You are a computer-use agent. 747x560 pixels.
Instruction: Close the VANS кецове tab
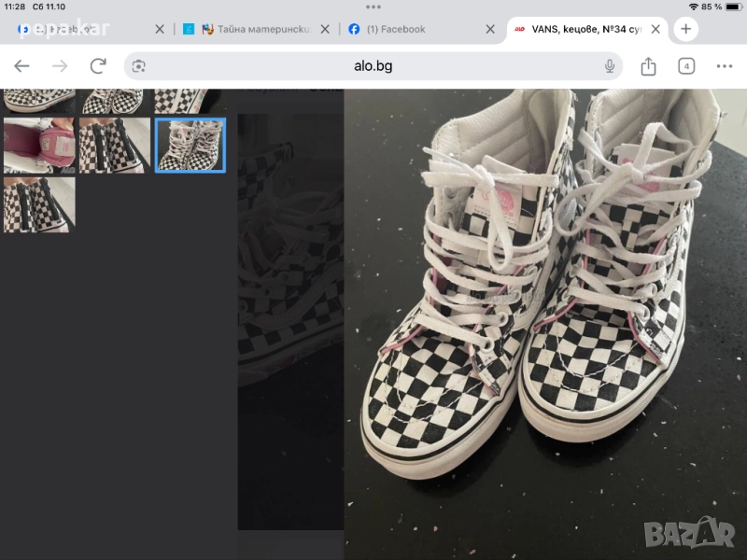656,29
